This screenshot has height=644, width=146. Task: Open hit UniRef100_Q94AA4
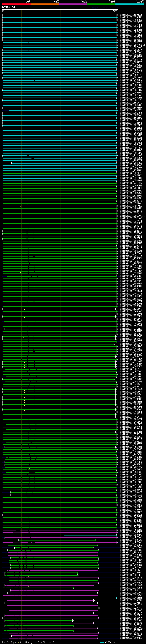click(131, 30)
